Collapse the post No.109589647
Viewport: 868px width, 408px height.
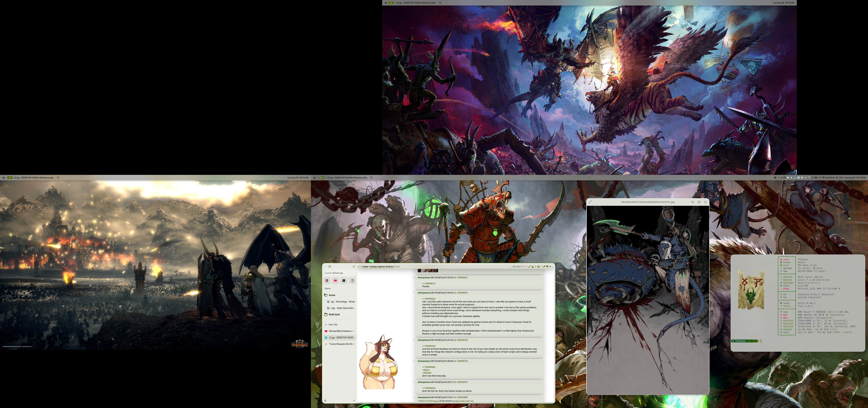point(414,277)
